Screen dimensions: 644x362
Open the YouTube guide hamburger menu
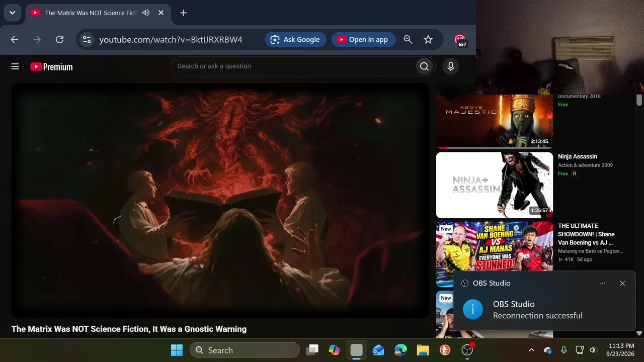15,66
